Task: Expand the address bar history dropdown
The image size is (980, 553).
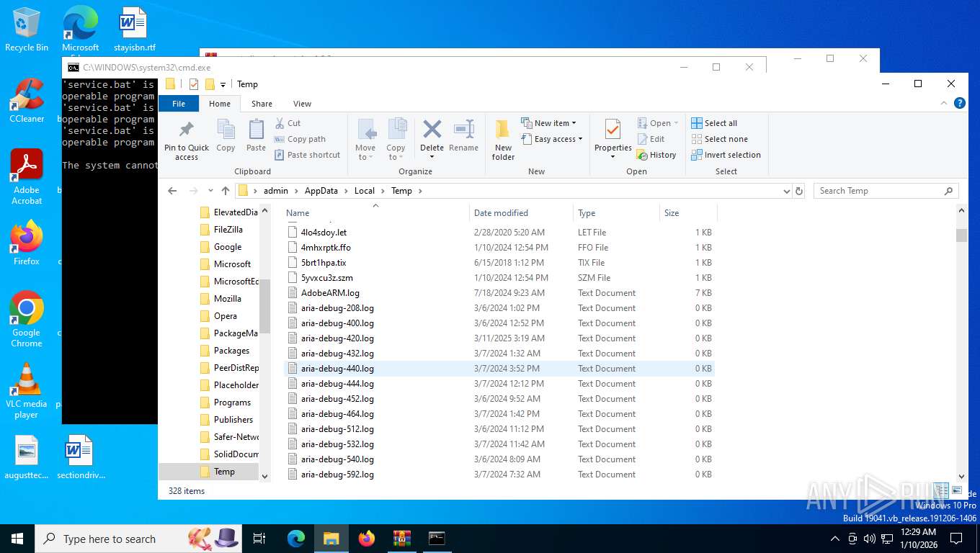Action: [786, 191]
